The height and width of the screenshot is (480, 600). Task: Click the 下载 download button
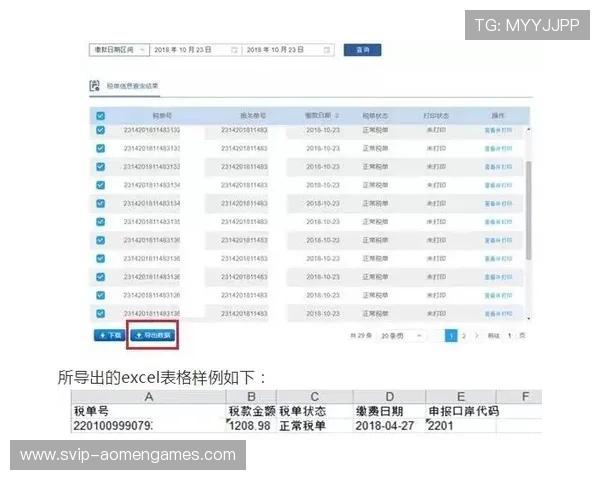[x=109, y=335]
